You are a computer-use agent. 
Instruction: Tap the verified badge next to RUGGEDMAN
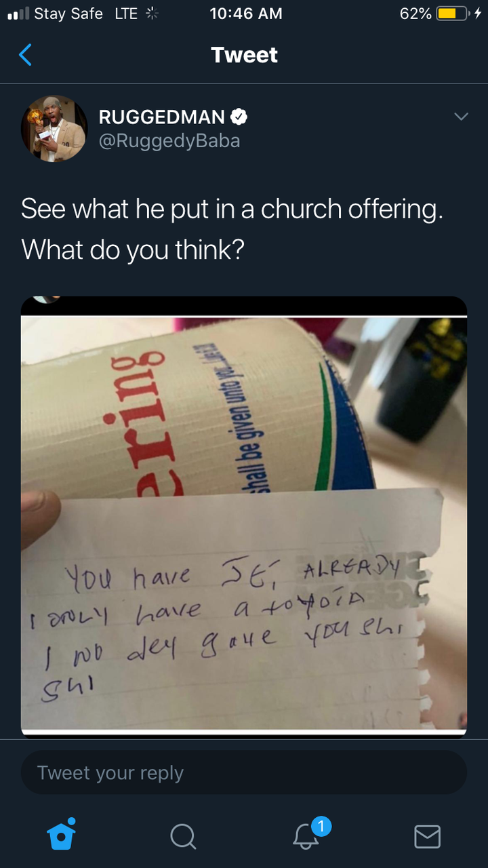click(x=239, y=117)
